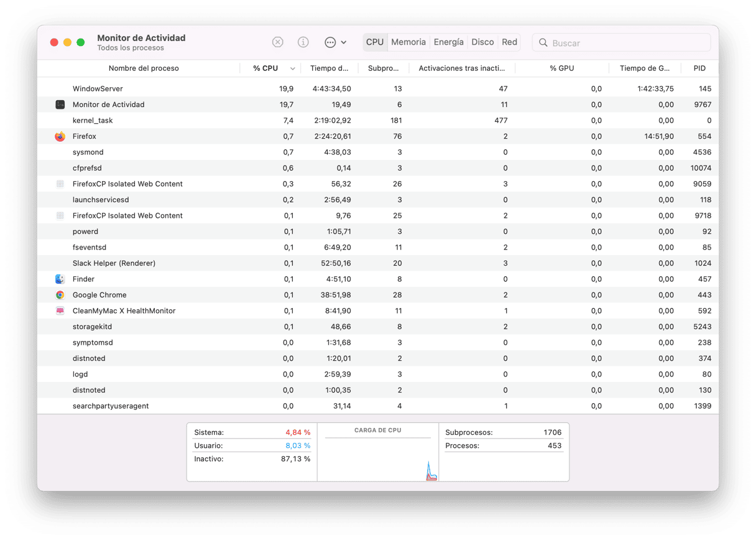Click Firefox GPU time 14:51,90
Image resolution: width=756 pixels, height=540 pixels.
coord(659,136)
